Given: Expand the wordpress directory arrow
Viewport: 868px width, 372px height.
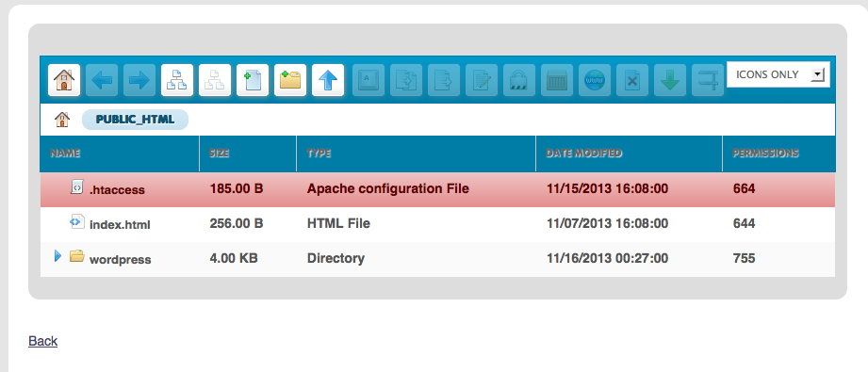Looking at the screenshot, I should click(x=57, y=256).
